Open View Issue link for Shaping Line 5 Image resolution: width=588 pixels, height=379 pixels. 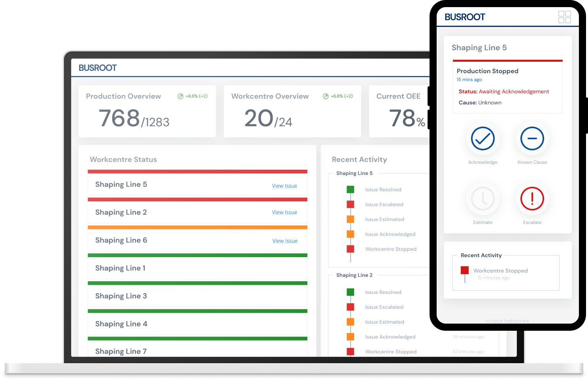click(285, 186)
